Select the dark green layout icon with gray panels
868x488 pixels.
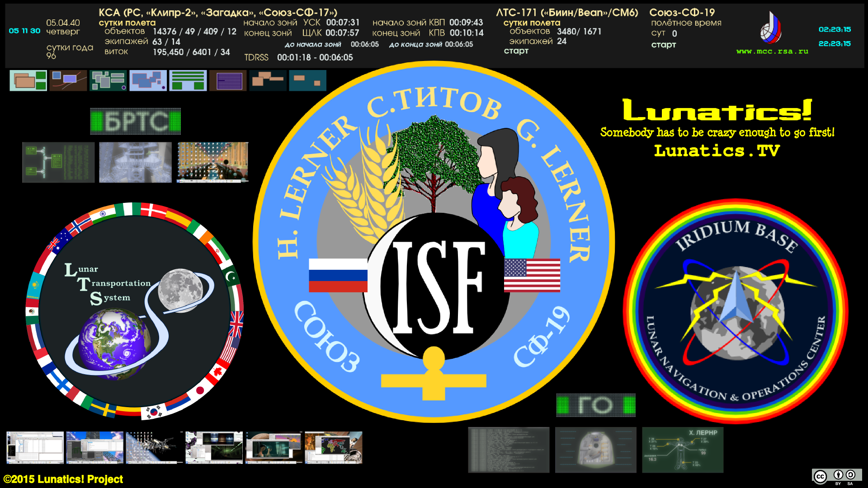coord(108,81)
